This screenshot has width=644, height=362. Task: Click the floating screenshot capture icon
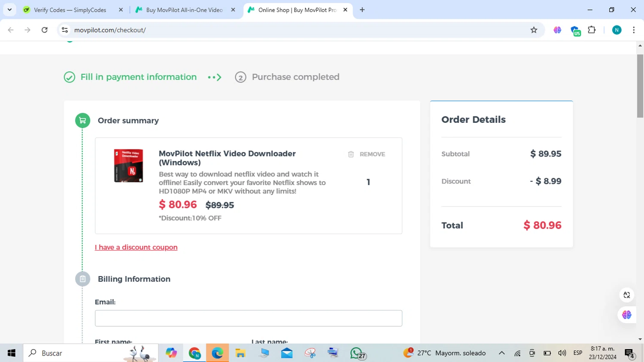pos(627,295)
